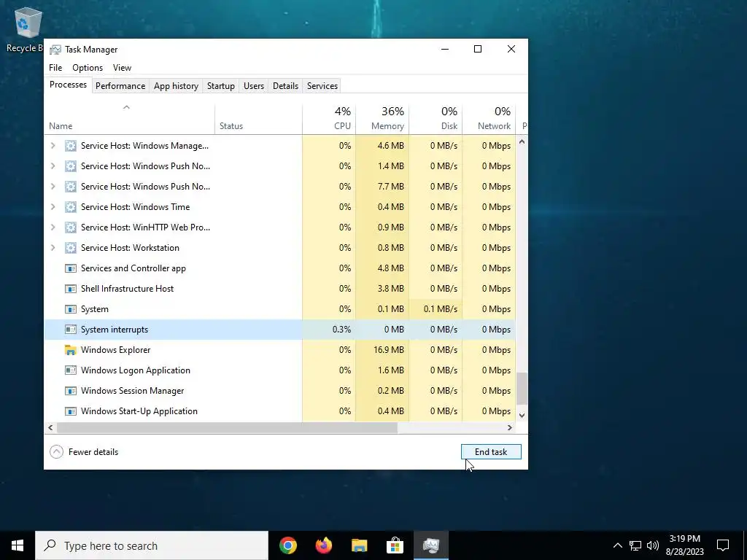This screenshot has width=747, height=560.
Task: Switch to the Services tab
Action: tap(322, 86)
